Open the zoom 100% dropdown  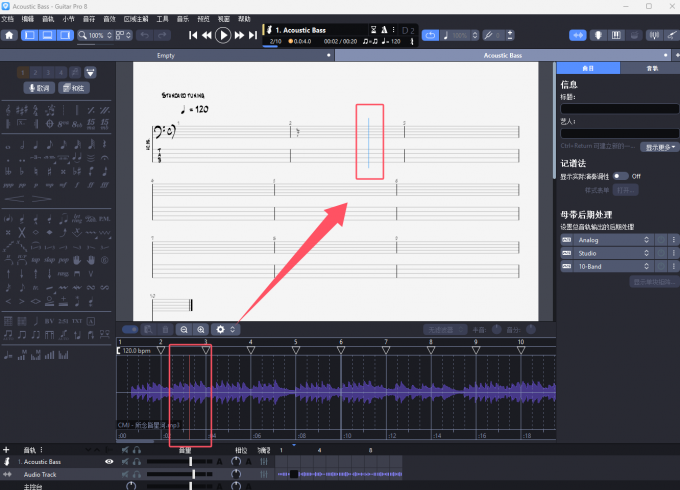pyautogui.click(x=99, y=35)
